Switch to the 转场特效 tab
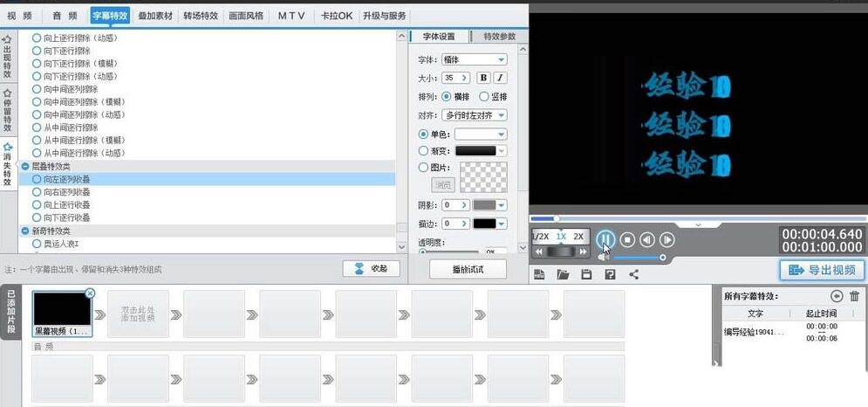 coord(201,16)
